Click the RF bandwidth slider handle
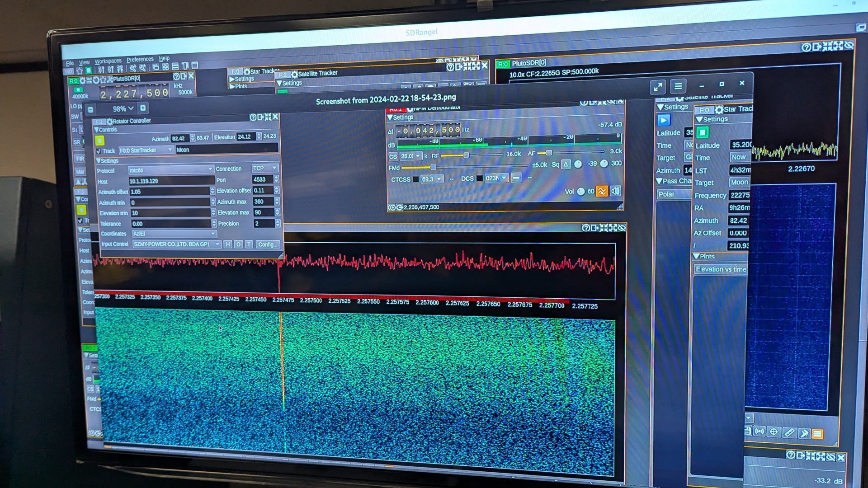The height and width of the screenshot is (488, 868). click(466, 155)
